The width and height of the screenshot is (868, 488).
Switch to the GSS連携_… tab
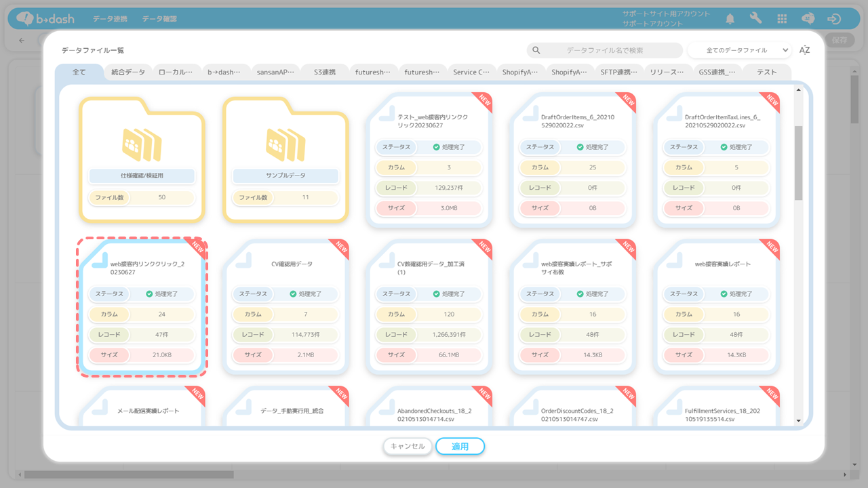[717, 72]
